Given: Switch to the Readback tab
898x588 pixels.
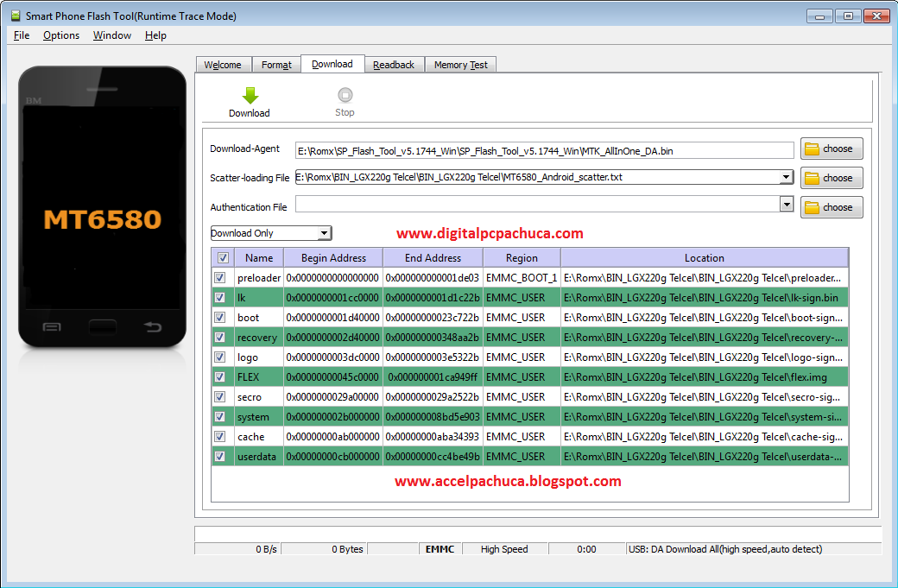Looking at the screenshot, I should pos(394,65).
